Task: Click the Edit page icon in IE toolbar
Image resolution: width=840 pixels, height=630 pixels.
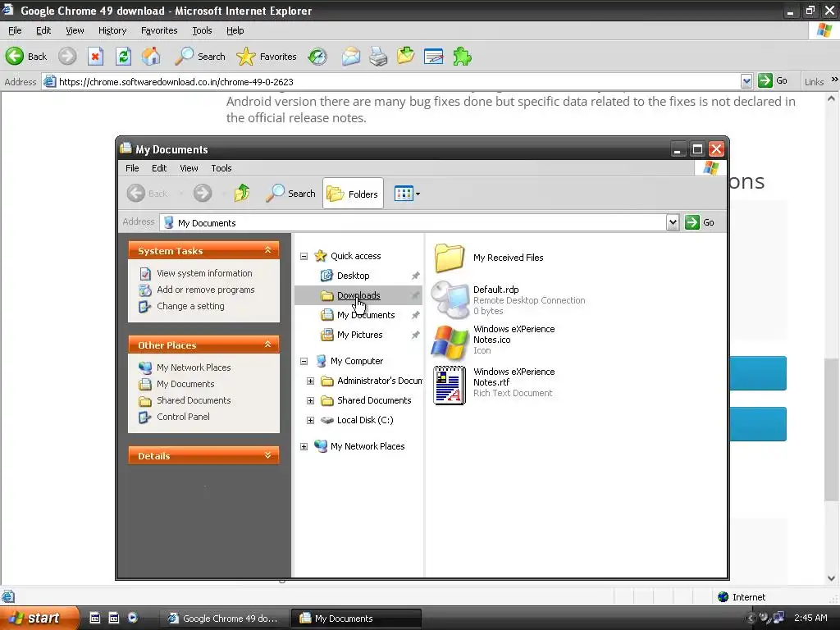Action: (x=433, y=57)
